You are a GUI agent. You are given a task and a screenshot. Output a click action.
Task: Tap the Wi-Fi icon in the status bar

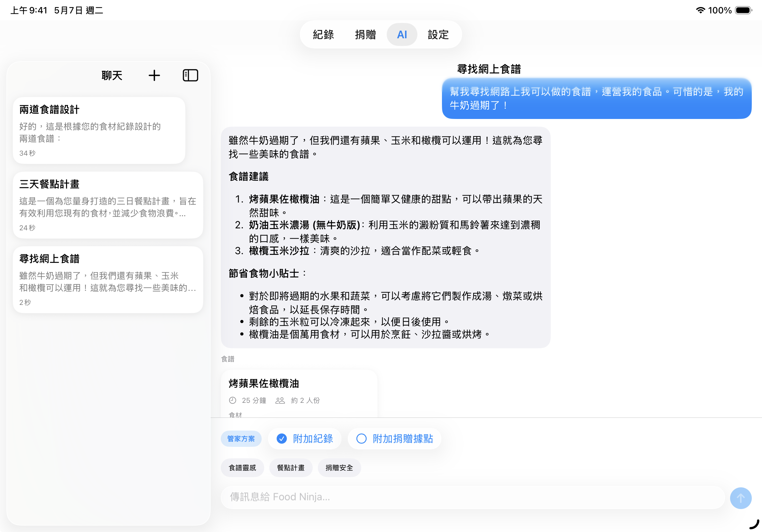point(700,10)
